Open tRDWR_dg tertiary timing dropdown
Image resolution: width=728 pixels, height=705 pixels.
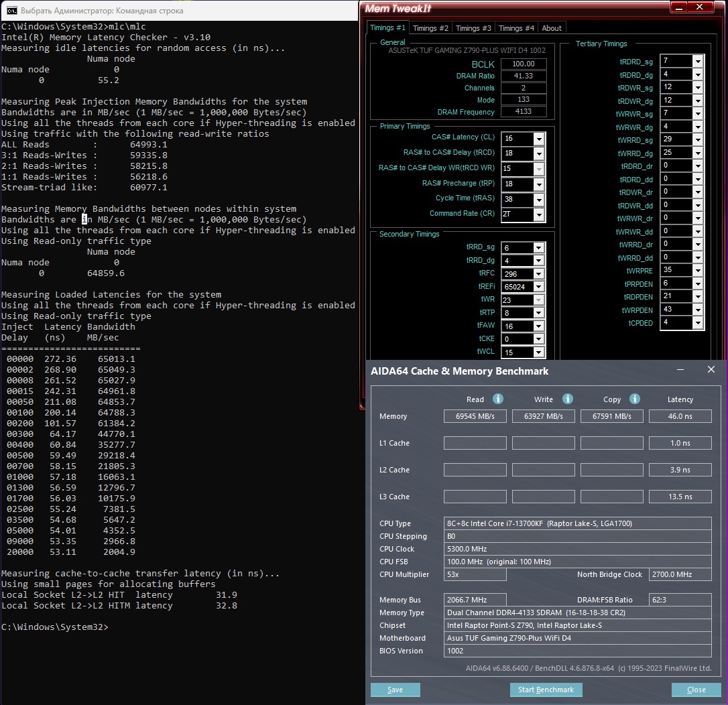[x=697, y=101]
